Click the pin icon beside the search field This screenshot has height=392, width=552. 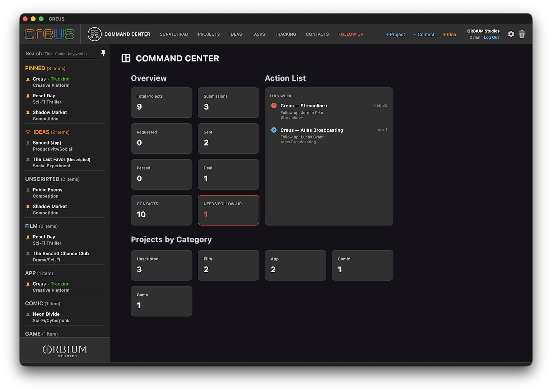click(103, 53)
